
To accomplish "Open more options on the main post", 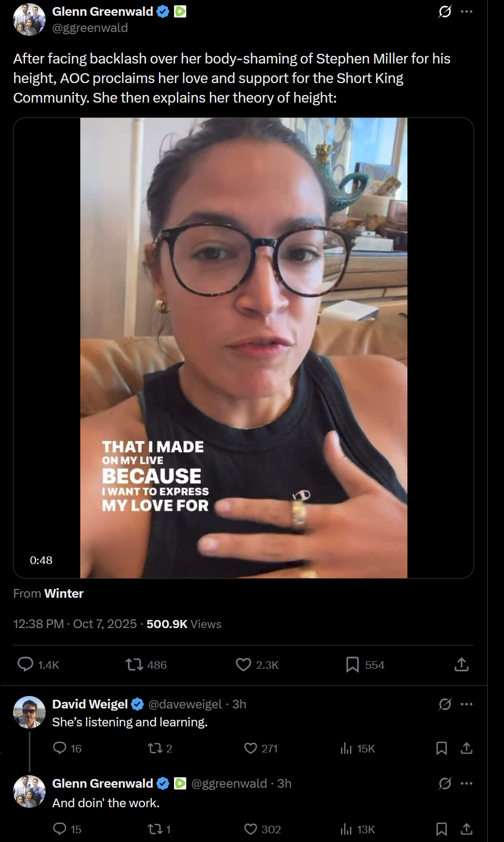I will click(x=467, y=11).
